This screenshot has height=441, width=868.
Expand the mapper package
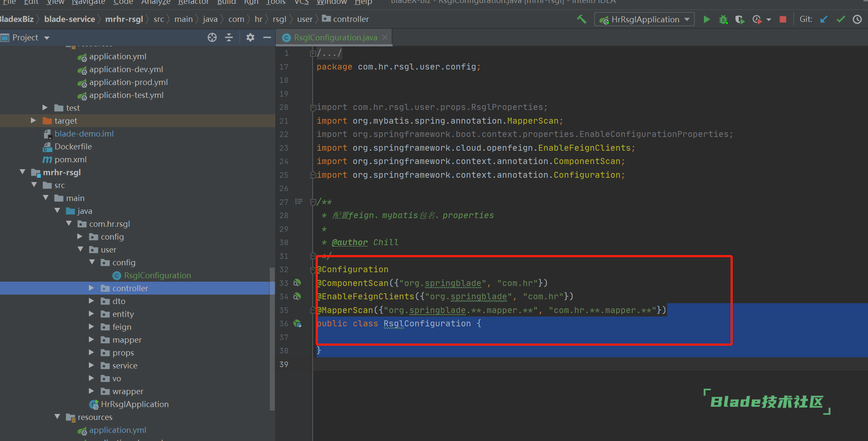point(91,339)
